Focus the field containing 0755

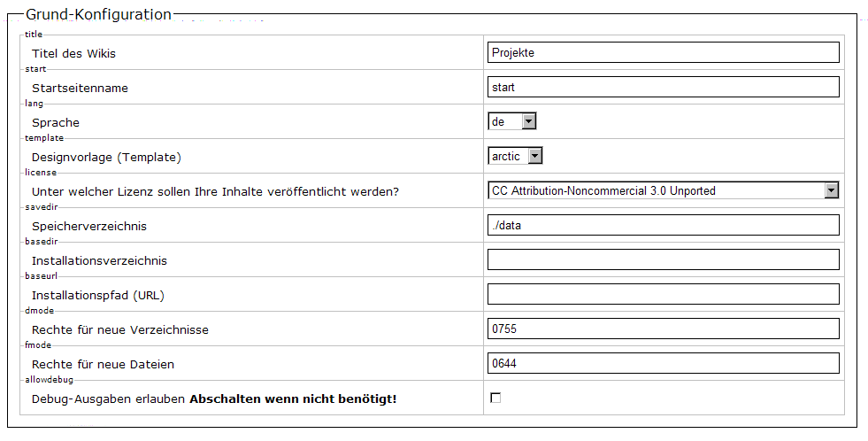click(663, 329)
